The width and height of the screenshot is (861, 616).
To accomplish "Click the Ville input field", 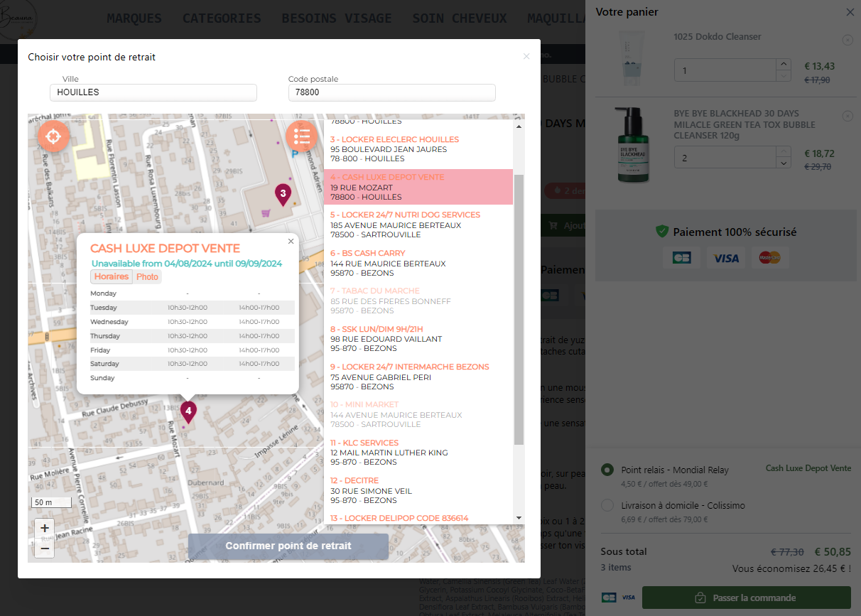I will coord(153,92).
